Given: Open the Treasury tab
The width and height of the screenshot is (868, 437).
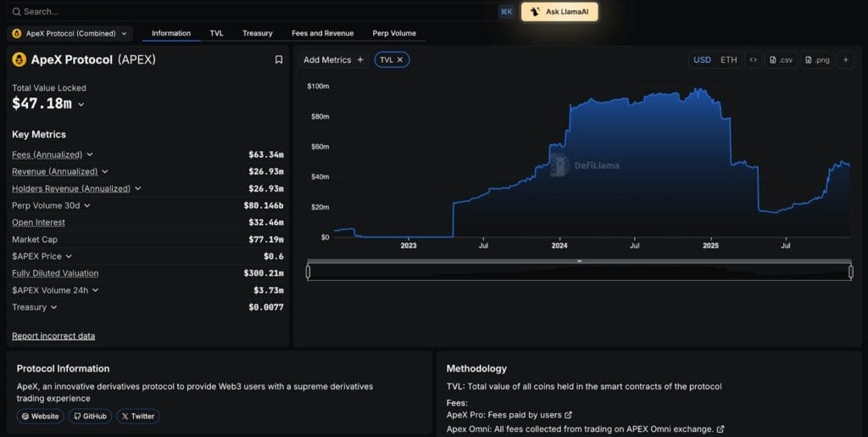Looking at the screenshot, I should pyautogui.click(x=258, y=33).
